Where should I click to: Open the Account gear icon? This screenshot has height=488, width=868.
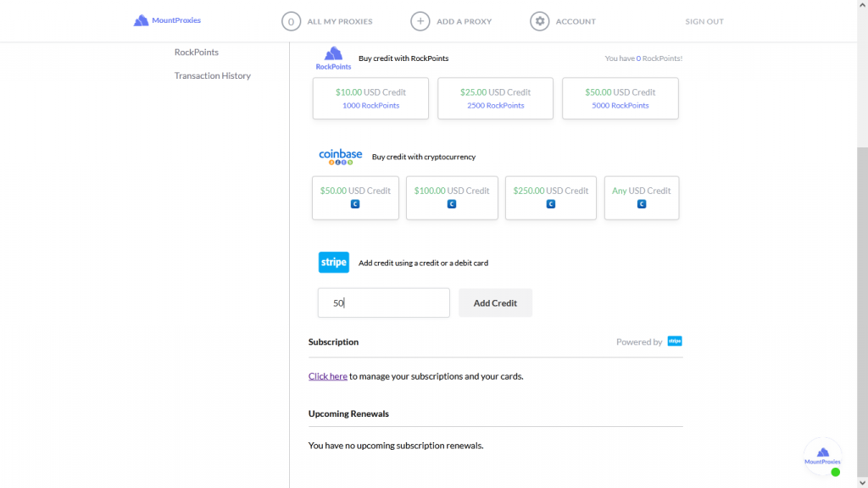tap(540, 21)
